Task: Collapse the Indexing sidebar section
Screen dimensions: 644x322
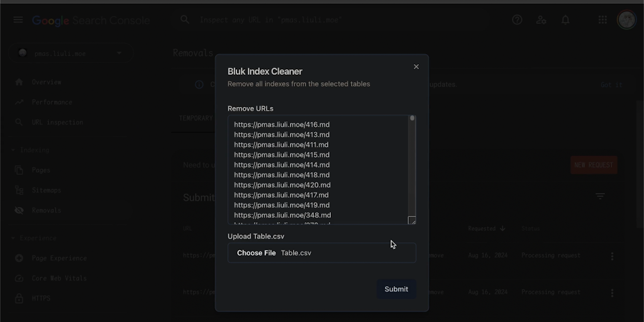Action: pyautogui.click(x=14, y=150)
